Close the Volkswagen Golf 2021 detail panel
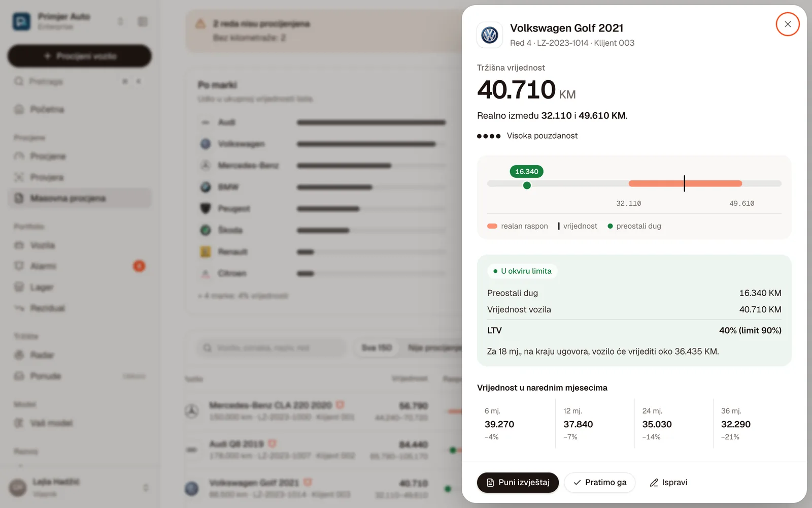 [788, 24]
